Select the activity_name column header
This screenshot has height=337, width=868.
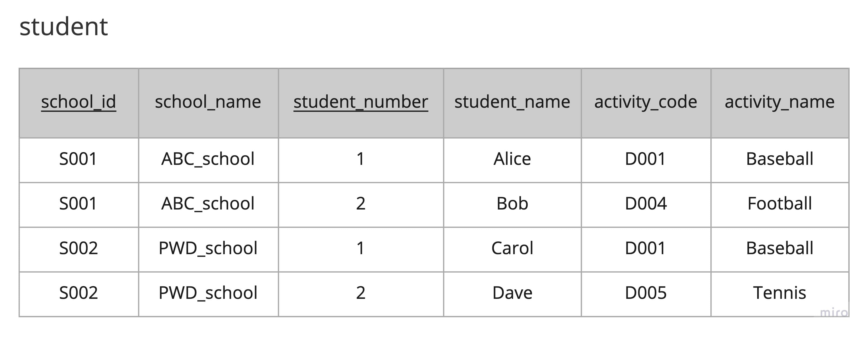pos(779,102)
